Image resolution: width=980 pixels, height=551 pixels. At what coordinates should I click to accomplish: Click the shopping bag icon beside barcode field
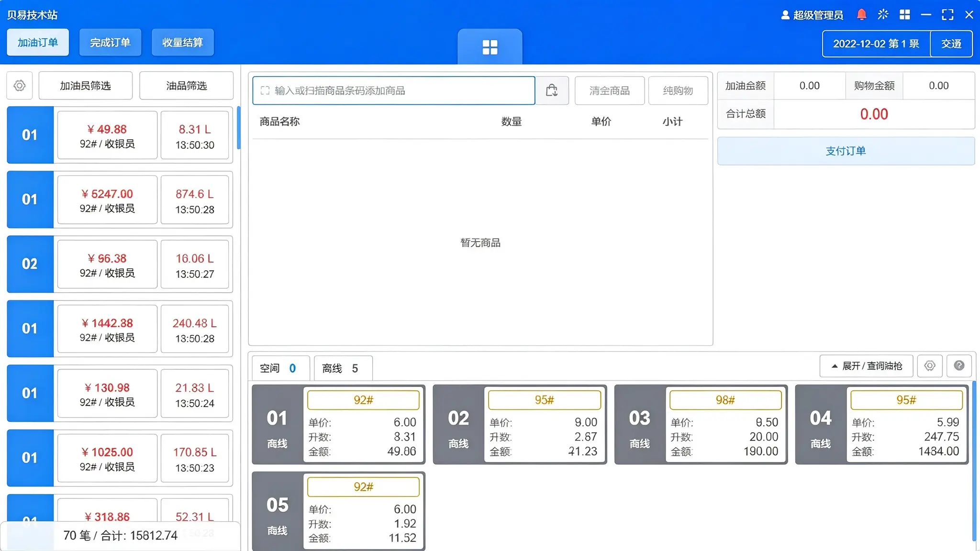click(x=552, y=90)
